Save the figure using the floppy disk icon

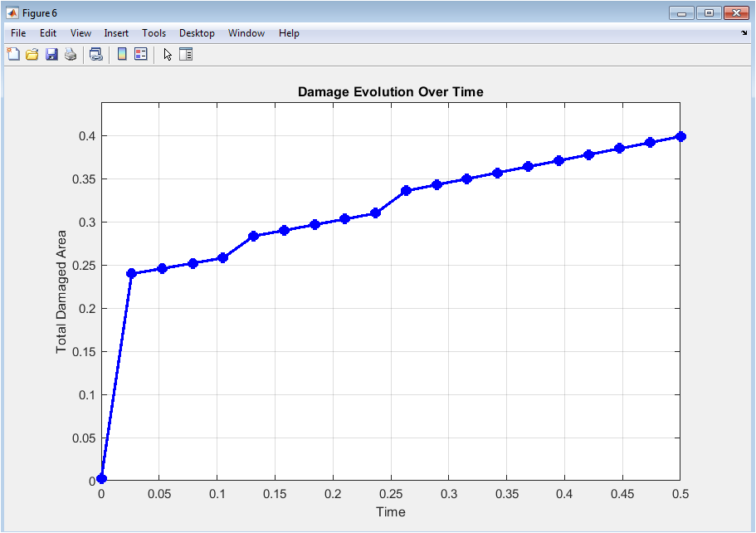point(51,55)
